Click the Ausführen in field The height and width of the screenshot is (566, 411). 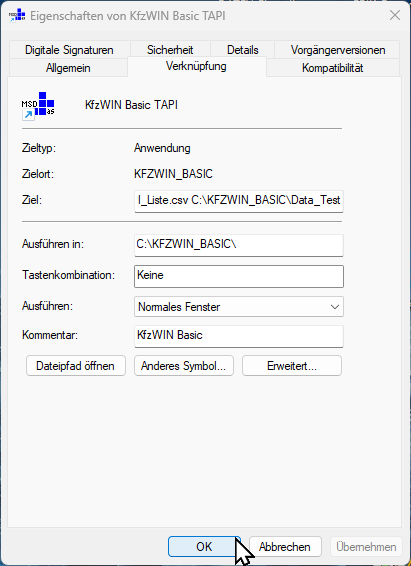point(239,245)
